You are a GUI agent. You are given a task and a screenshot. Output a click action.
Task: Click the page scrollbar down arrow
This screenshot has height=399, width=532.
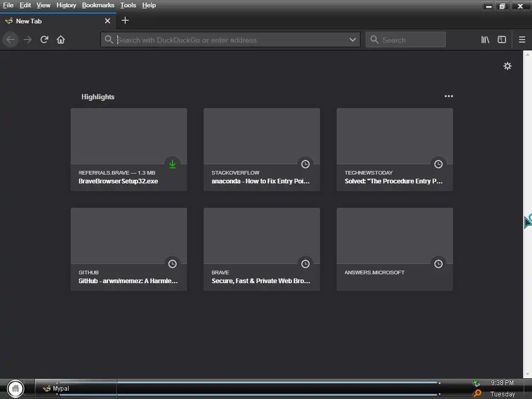click(x=527, y=374)
